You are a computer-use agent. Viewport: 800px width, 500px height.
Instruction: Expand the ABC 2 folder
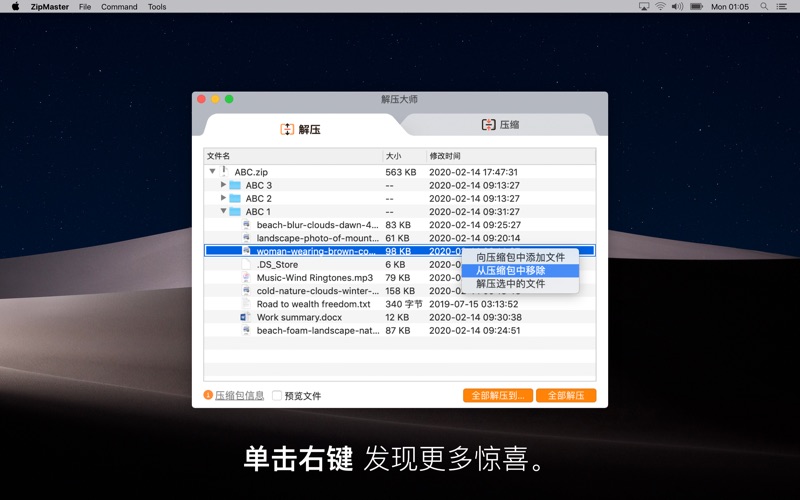[x=223, y=198]
